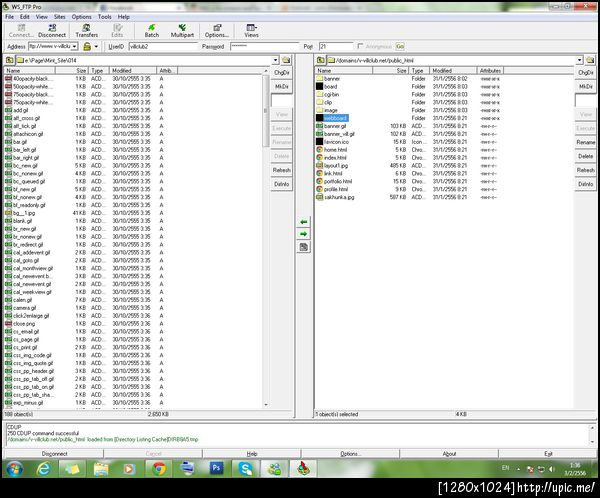Open the Edit menu
The image size is (600, 498).
coord(25,17)
